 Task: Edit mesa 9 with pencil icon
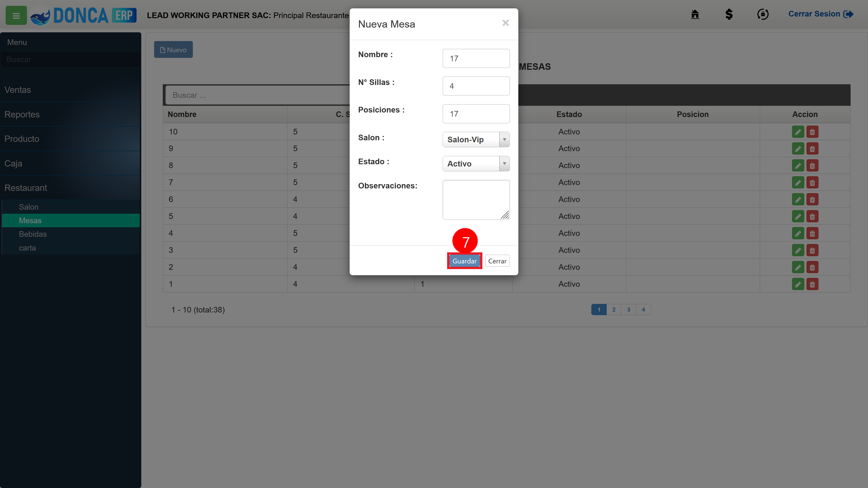click(x=797, y=148)
